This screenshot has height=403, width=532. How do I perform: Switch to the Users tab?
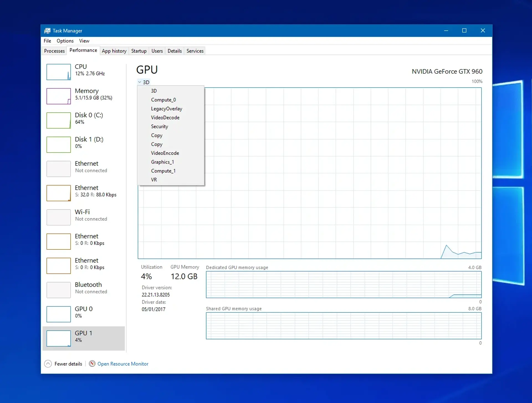click(x=157, y=51)
